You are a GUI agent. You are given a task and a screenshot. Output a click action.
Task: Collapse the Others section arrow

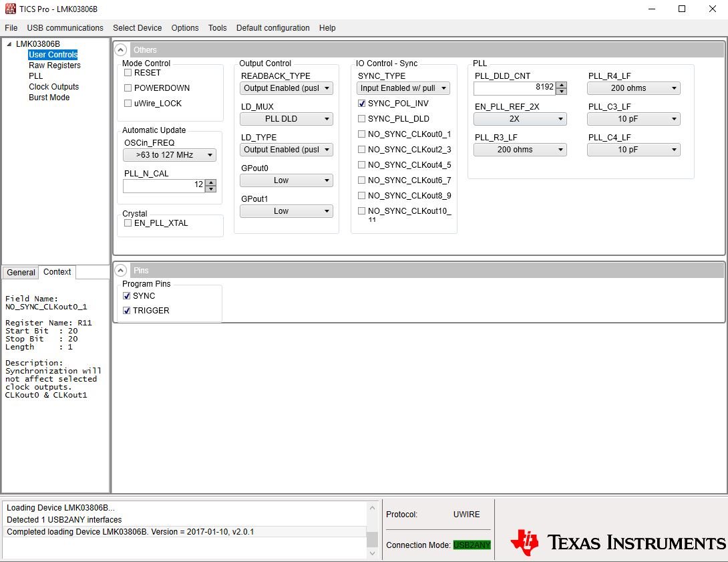point(121,49)
